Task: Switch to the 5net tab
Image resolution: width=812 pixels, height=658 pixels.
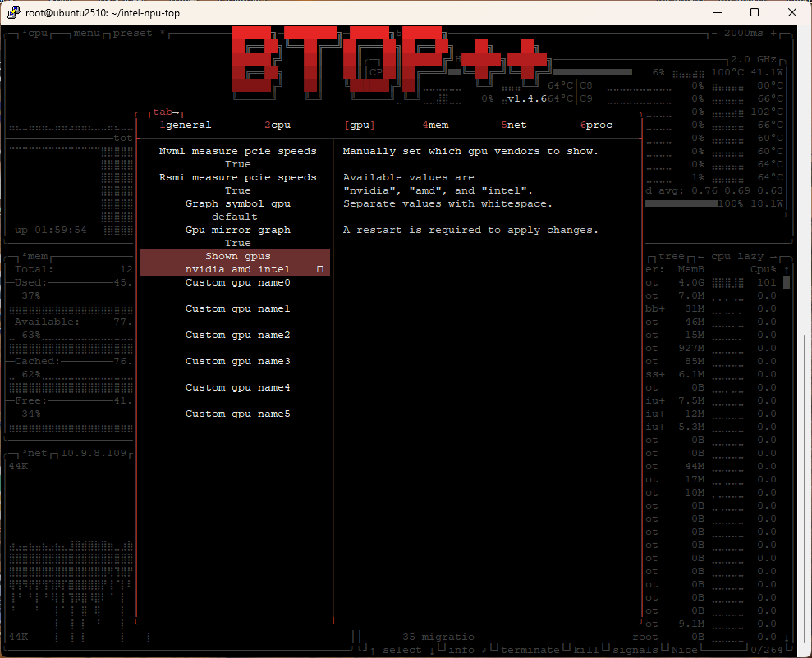Action: pos(514,126)
